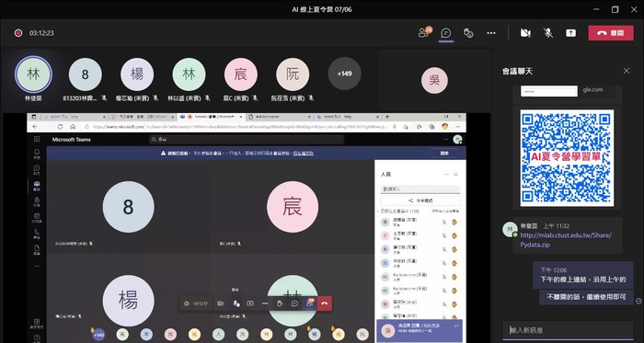
Task: Toggle people panel button in shared meeting toolbar
Action: pyautogui.click(x=309, y=303)
